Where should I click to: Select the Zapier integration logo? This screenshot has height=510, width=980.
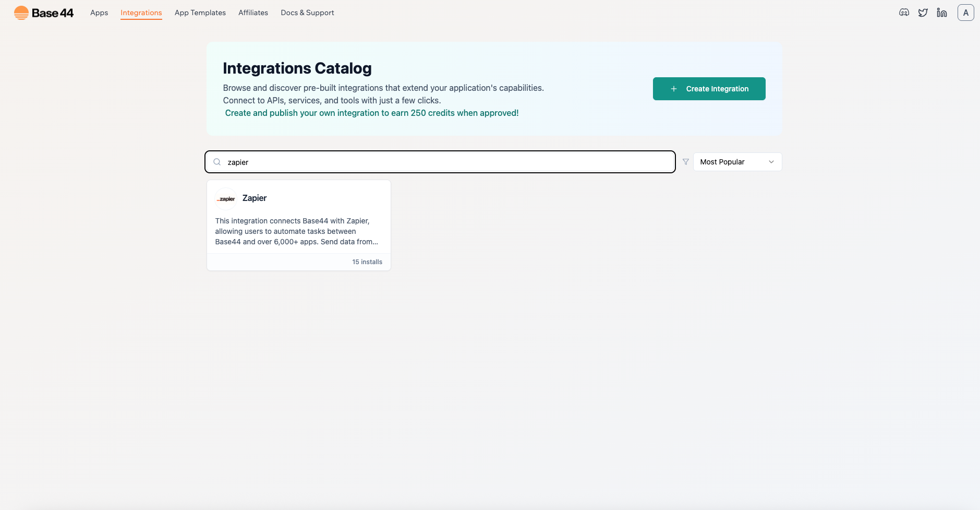pos(225,198)
